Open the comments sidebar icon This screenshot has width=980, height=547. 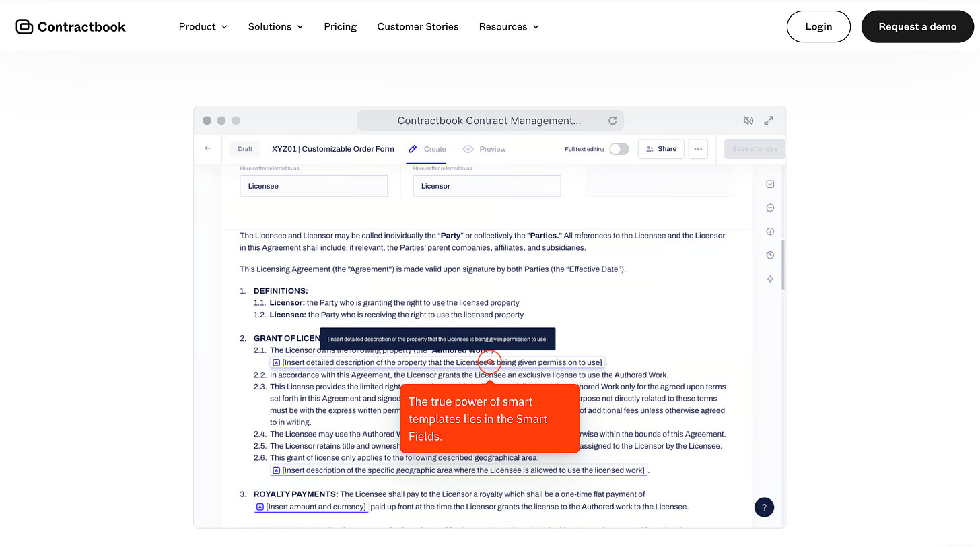(x=771, y=208)
